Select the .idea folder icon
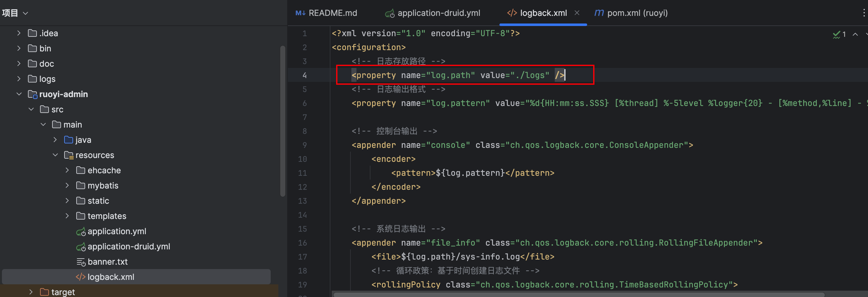This screenshot has width=868, height=297. 32,33
